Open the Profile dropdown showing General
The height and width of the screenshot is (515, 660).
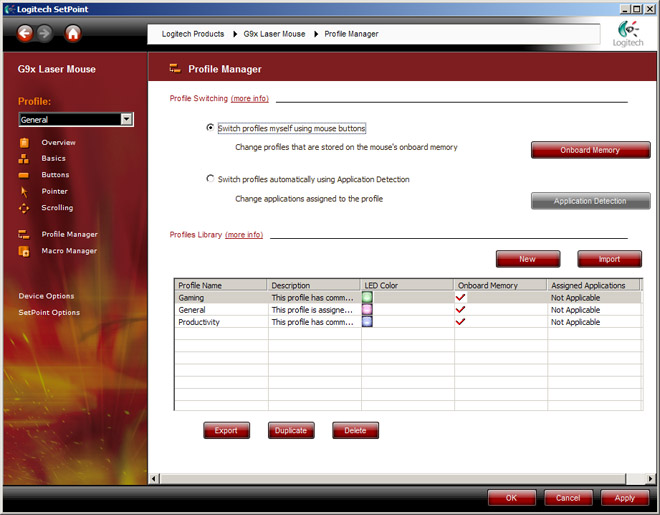click(76, 119)
